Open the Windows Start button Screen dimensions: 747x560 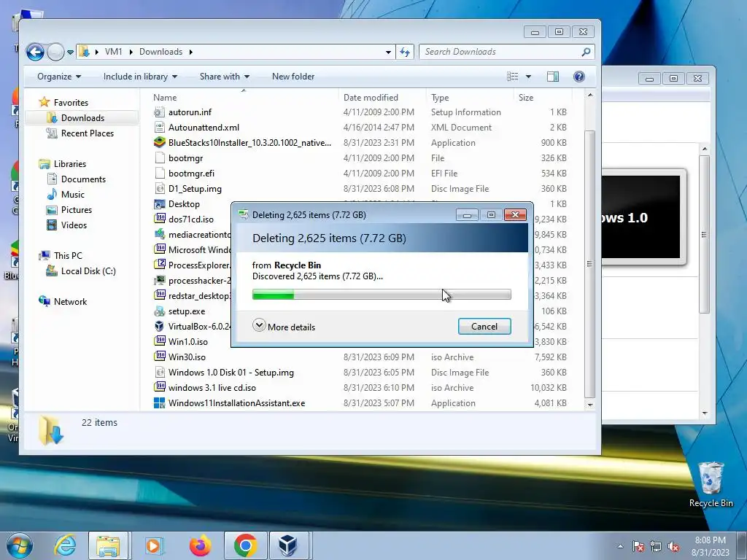tap(19, 545)
